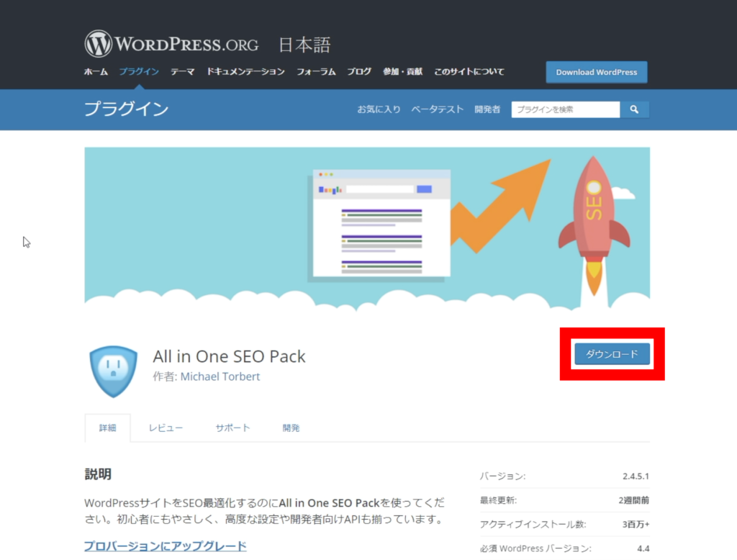This screenshot has height=560, width=737.
Task: Click the 必須 WordPress バージョン: label
Action: (x=535, y=548)
